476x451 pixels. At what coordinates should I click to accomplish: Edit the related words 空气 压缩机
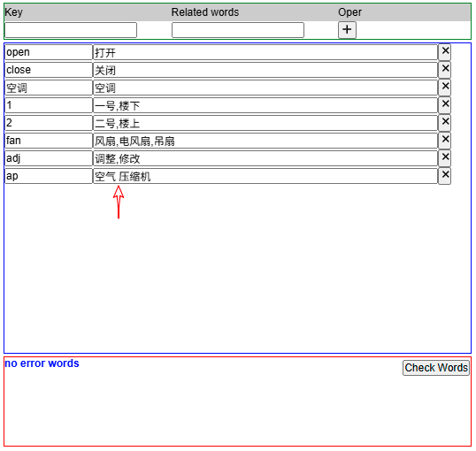click(265, 176)
